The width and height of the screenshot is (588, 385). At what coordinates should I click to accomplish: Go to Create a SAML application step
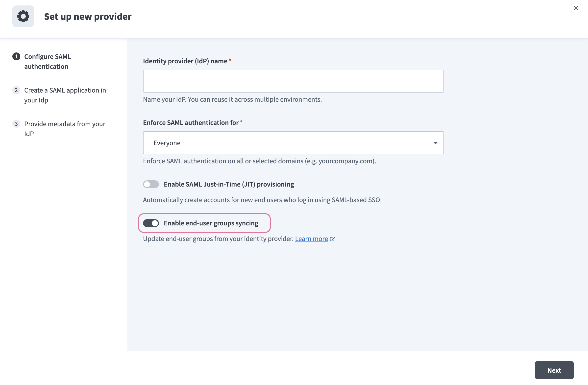[x=65, y=95]
